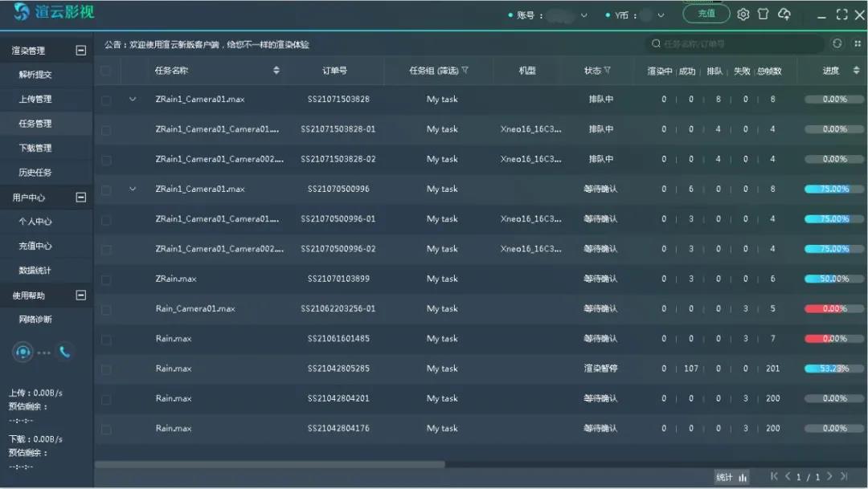Image resolution: width=868 pixels, height=489 pixels.
Task: Click the 充值 recharge button
Action: pos(706,14)
